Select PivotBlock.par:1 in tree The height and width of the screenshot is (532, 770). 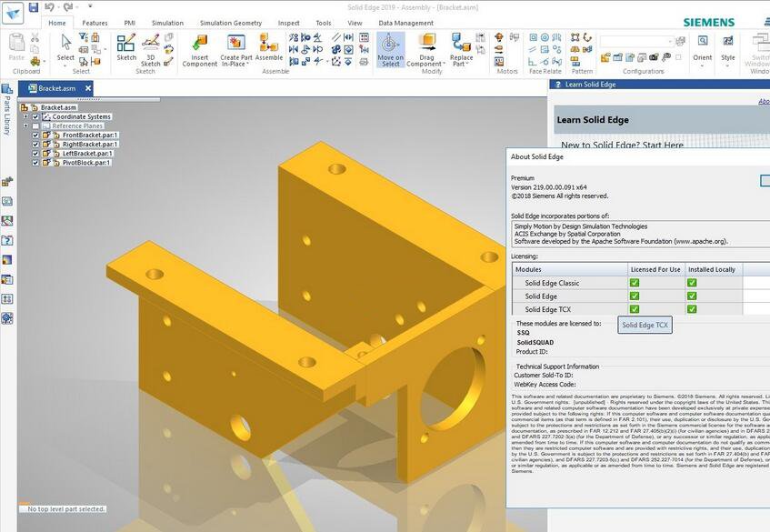click(x=86, y=163)
